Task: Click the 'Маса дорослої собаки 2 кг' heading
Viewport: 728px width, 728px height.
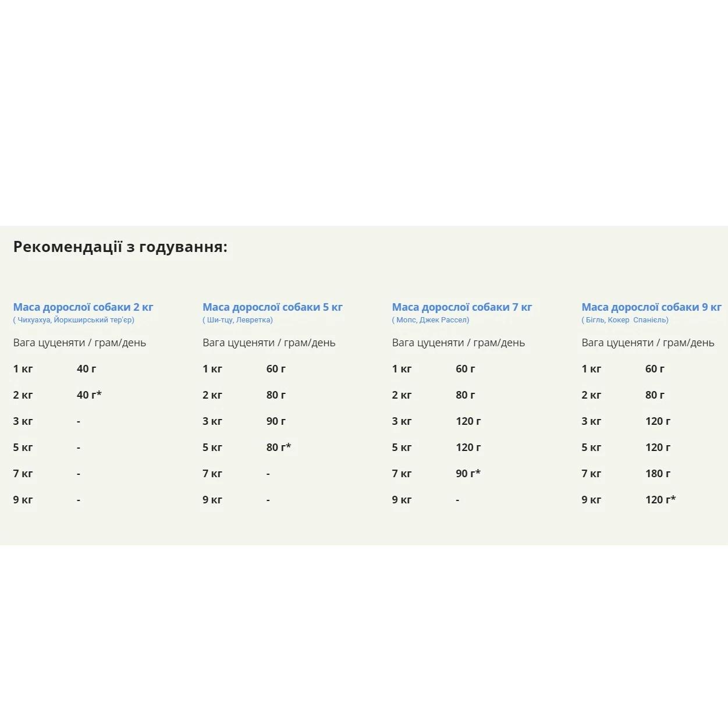Action: 83,307
